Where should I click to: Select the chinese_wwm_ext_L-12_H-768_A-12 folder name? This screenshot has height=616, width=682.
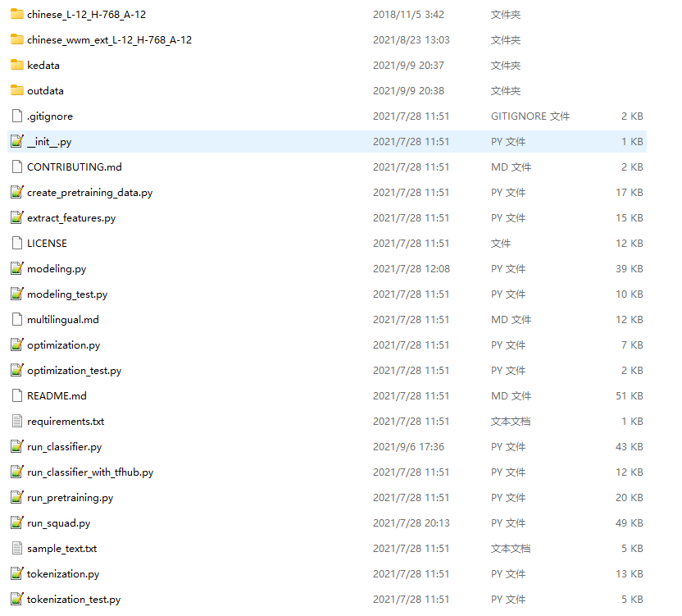[109, 40]
